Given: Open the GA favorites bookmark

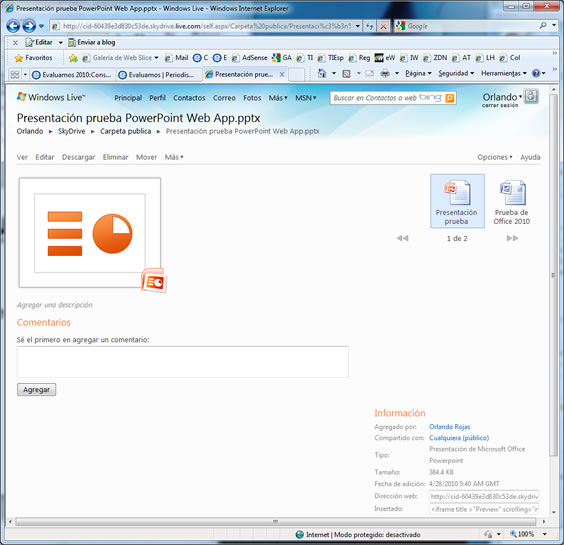Looking at the screenshot, I should point(282,58).
